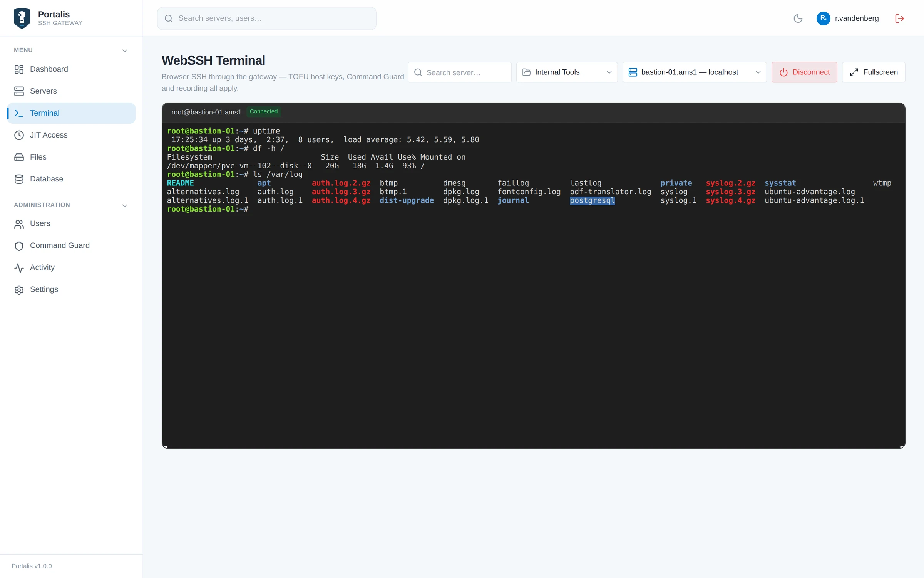Image resolution: width=924 pixels, height=578 pixels.
Task: Click the Command Guard shield icon
Action: 19,246
